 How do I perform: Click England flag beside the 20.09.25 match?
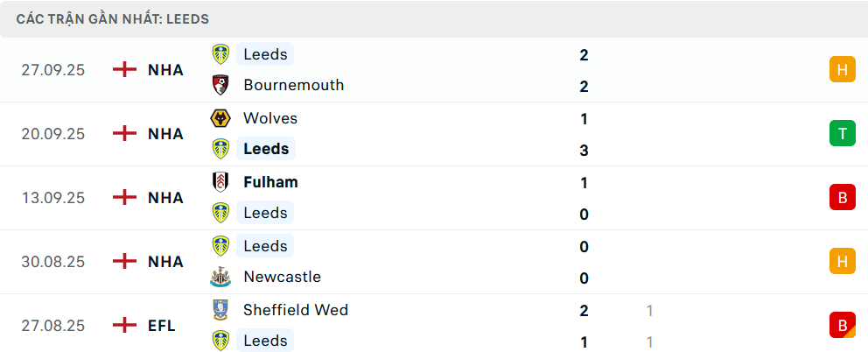click(125, 133)
